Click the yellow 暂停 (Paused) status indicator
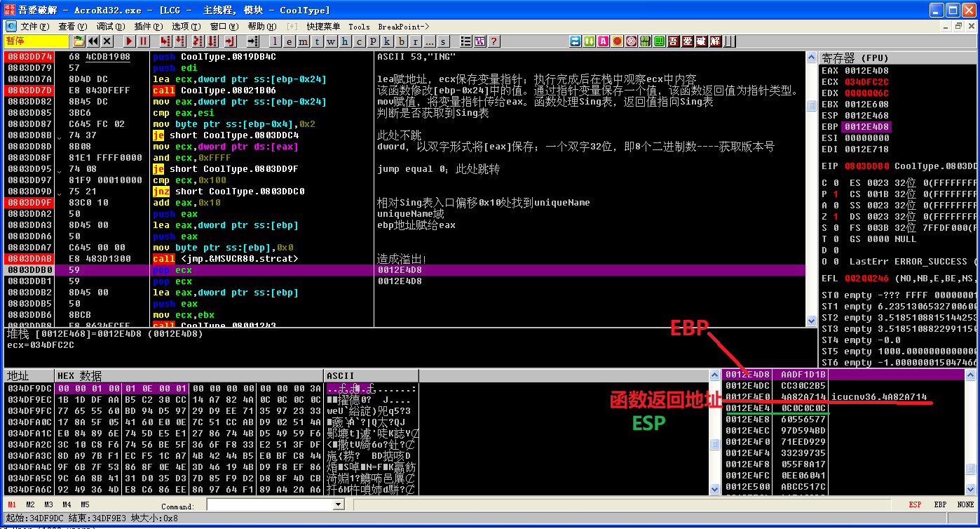Screen dimensions: 980x529 (x=36, y=41)
